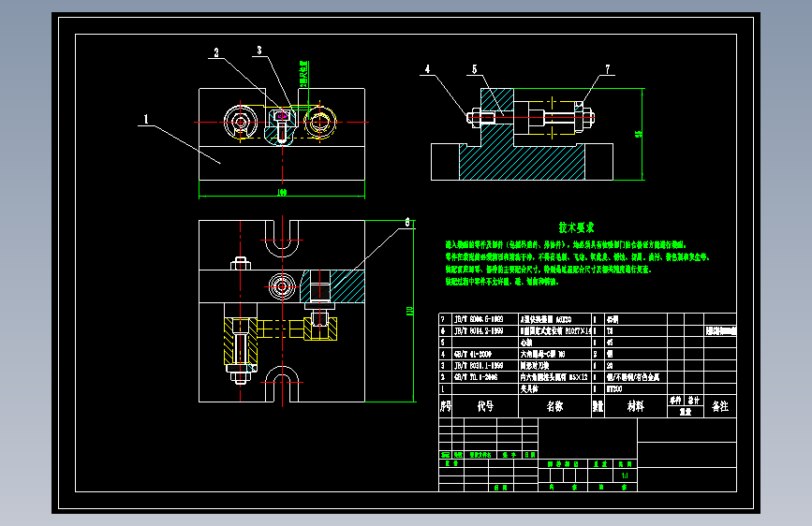Select the 内六角圆柱头螺钉 M5×12 name cell

[x=554, y=377]
